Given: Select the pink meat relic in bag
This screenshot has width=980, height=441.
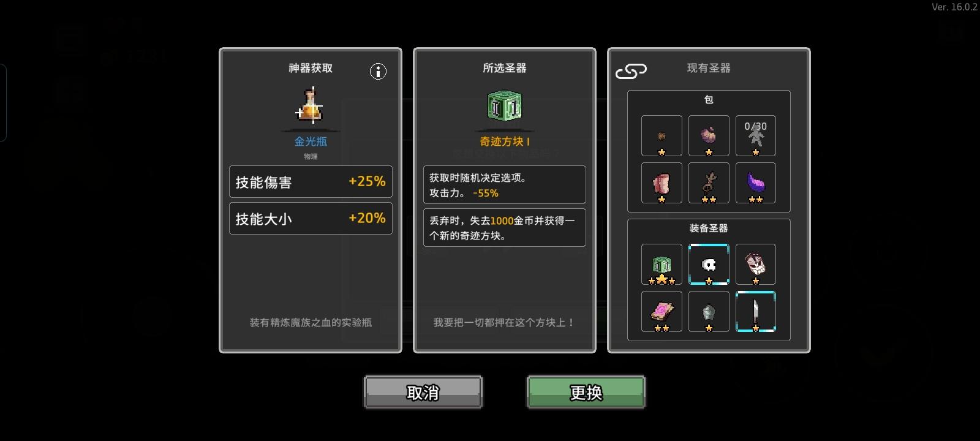Looking at the screenshot, I should [661, 183].
